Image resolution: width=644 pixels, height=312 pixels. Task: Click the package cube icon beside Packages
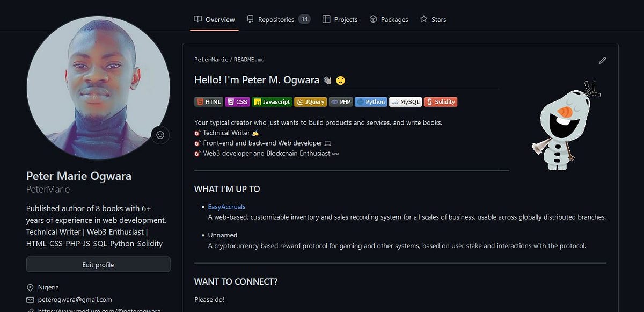(x=373, y=19)
